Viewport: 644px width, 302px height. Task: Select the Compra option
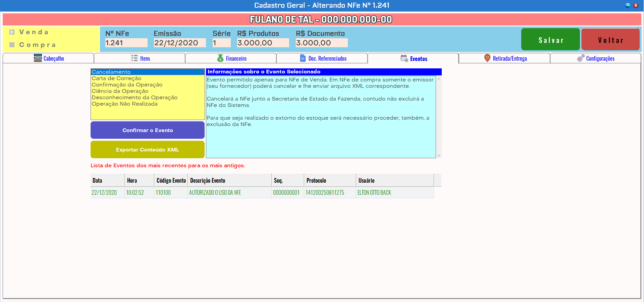click(12, 45)
